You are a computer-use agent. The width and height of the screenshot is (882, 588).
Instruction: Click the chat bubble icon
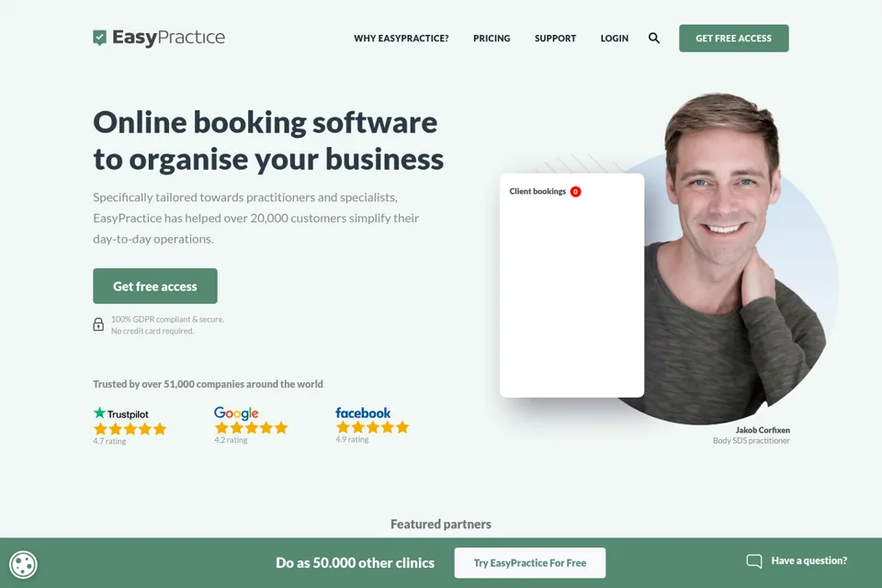pyautogui.click(x=753, y=561)
